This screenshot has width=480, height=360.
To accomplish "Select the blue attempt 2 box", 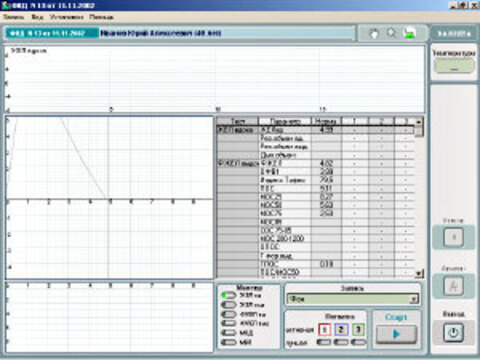I will click(341, 330).
